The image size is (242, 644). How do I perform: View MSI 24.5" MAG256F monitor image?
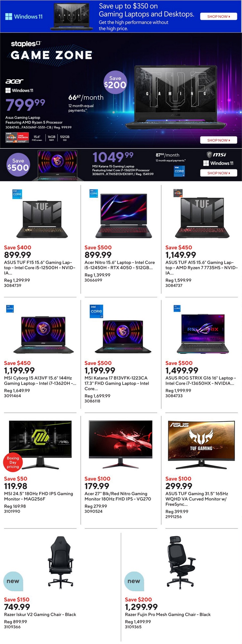coord(40,444)
